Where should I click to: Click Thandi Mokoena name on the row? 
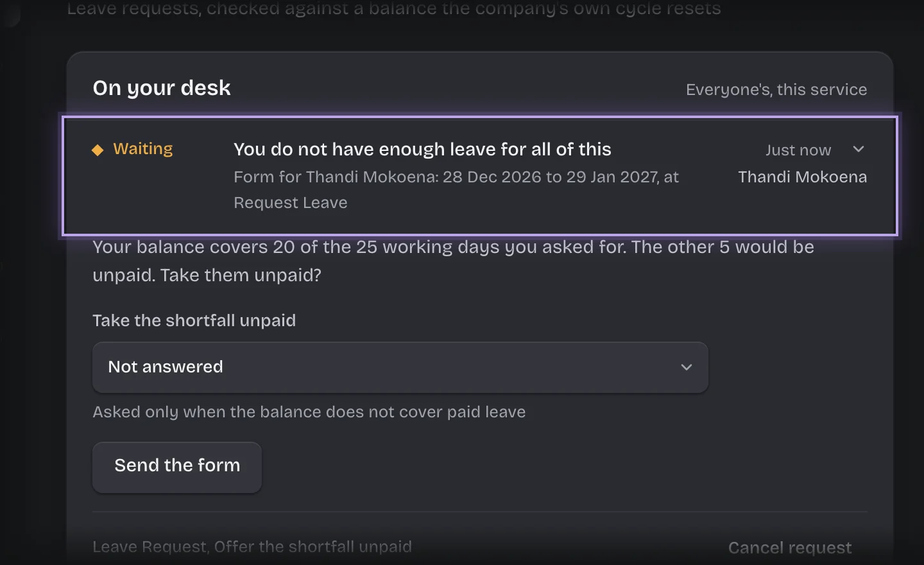pyautogui.click(x=802, y=177)
